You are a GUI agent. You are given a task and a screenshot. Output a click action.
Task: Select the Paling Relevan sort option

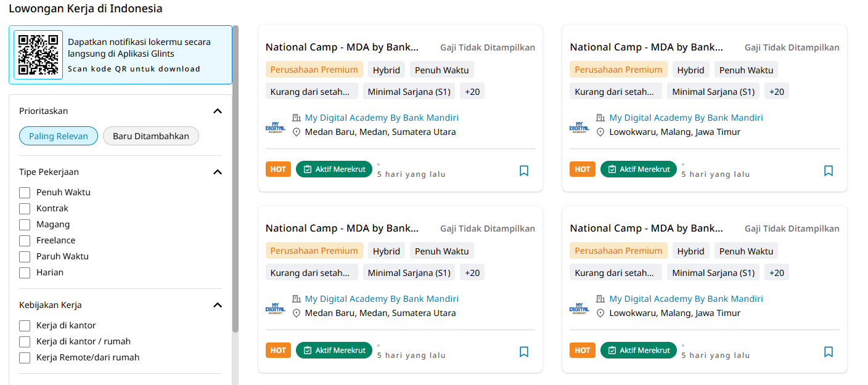[x=59, y=136]
